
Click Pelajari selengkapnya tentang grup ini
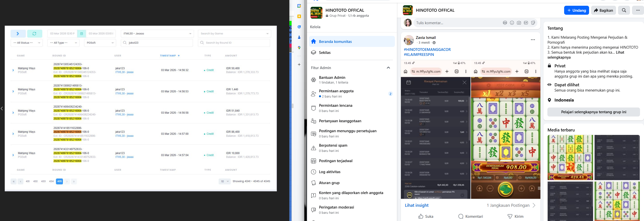pos(594,112)
